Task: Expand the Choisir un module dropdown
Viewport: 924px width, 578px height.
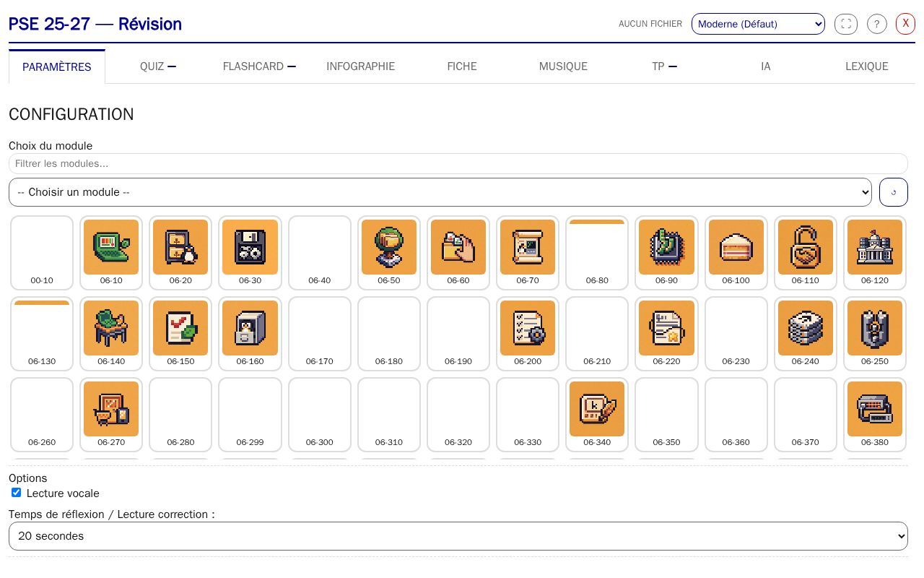Action: coord(440,192)
